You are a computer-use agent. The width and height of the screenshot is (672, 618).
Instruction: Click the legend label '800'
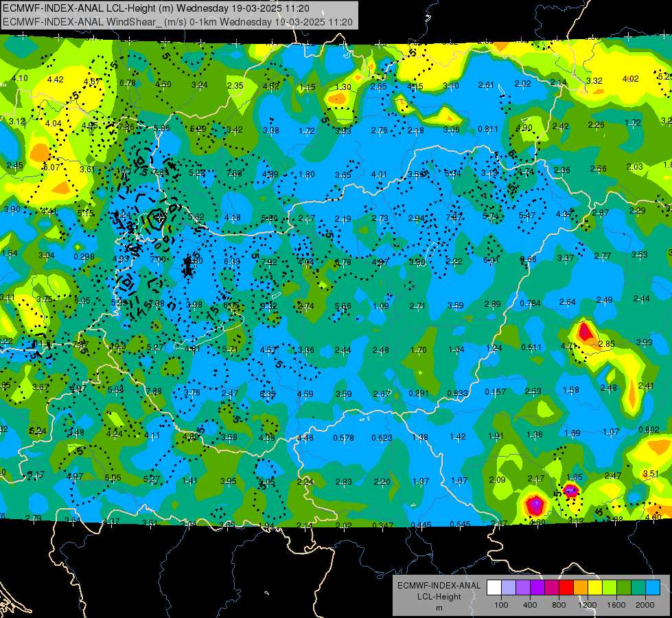pyautogui.click(x=559, y=605)
